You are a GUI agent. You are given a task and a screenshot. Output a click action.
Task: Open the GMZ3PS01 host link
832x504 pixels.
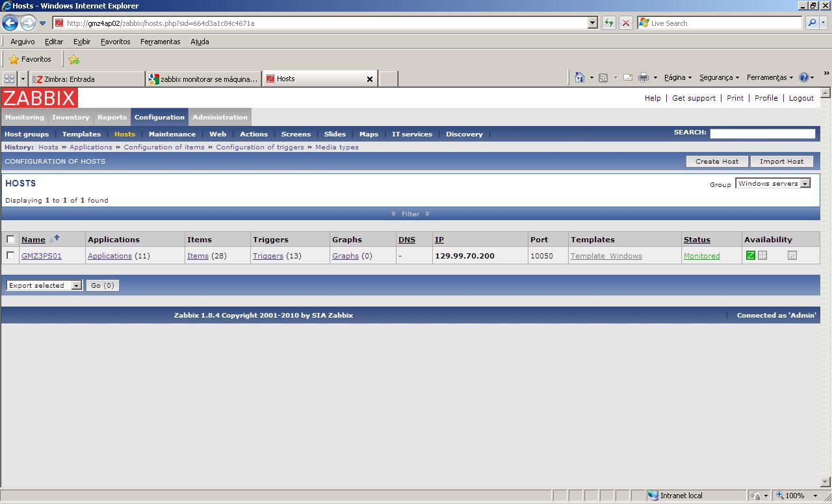pos(42,256)
